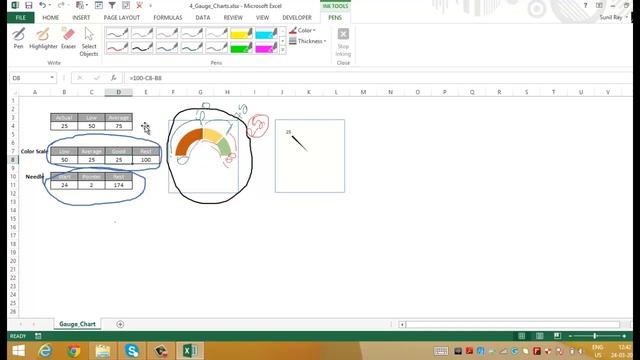Viewport: 640px width, 360px height.
Task: Zoom out with the minus icon
Action: click(571, 336)
